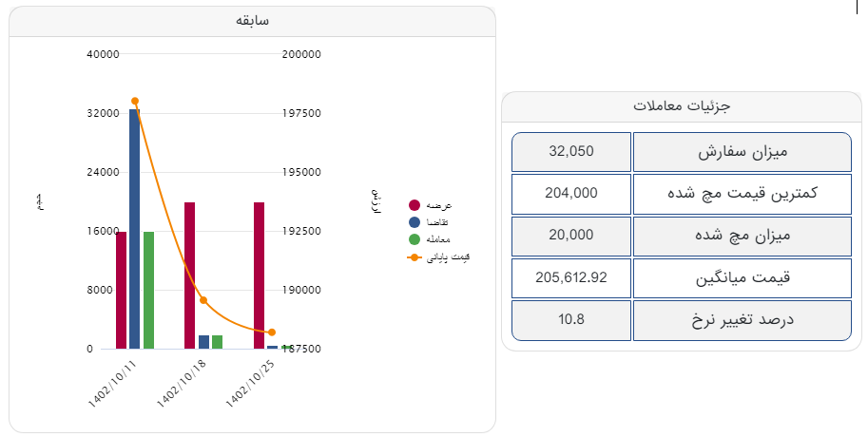Click the orange price point at 1402/10/11

tap(135, 101)
